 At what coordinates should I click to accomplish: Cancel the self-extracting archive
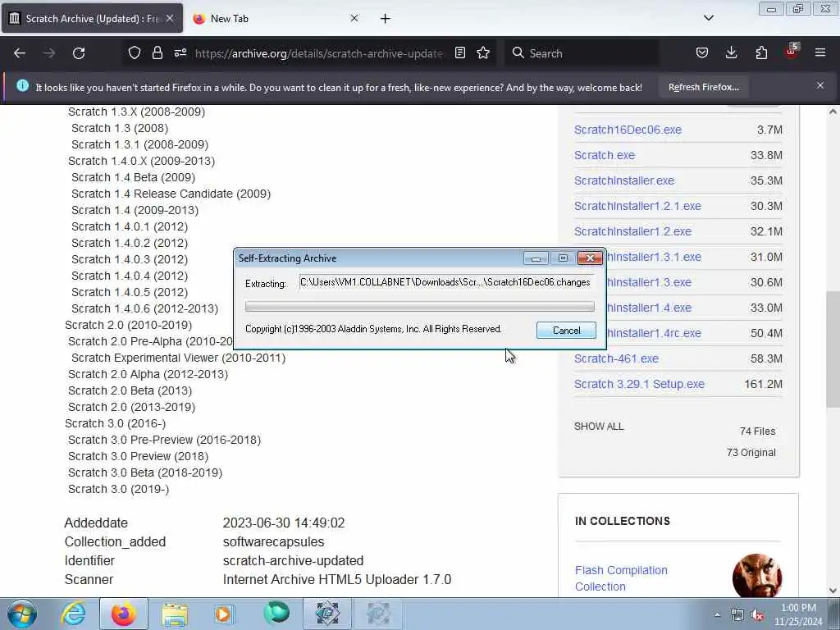pos(566,331)
